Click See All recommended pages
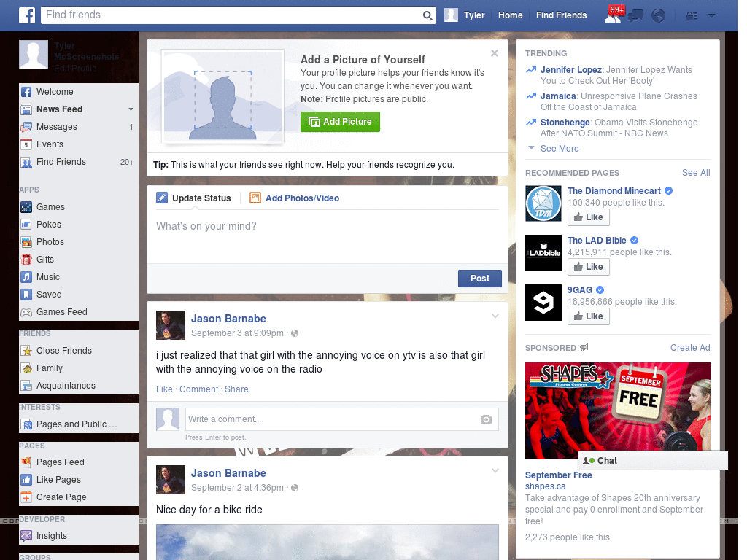The image size is (747, 560). pos(695,173)
